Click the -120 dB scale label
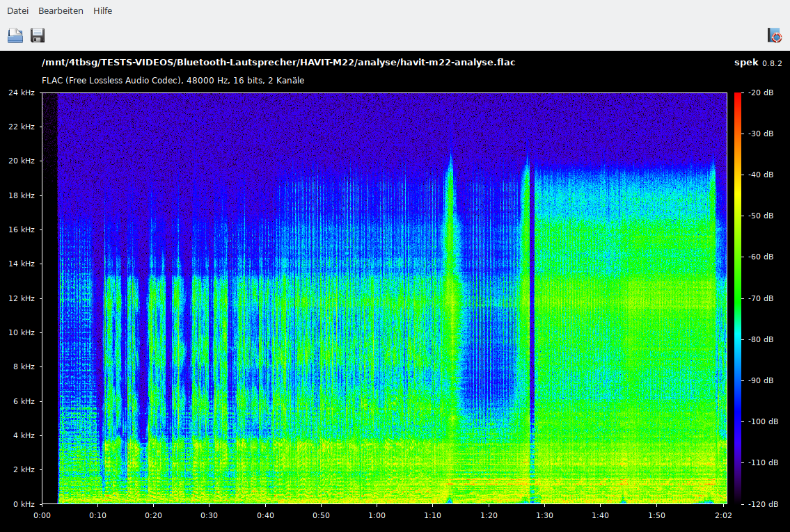The width and height of the screenshot is (790, 532). click(x=763, y=503)
